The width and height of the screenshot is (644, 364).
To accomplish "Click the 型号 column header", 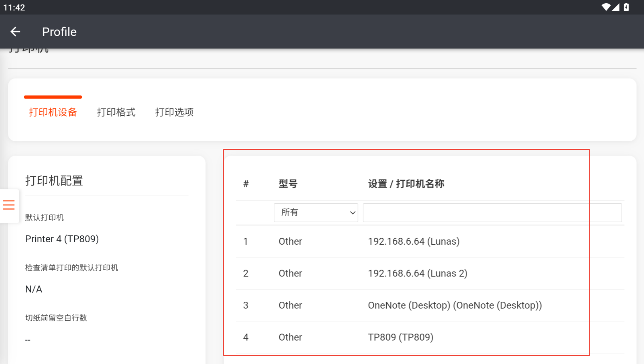I will (x=288, y=184).
